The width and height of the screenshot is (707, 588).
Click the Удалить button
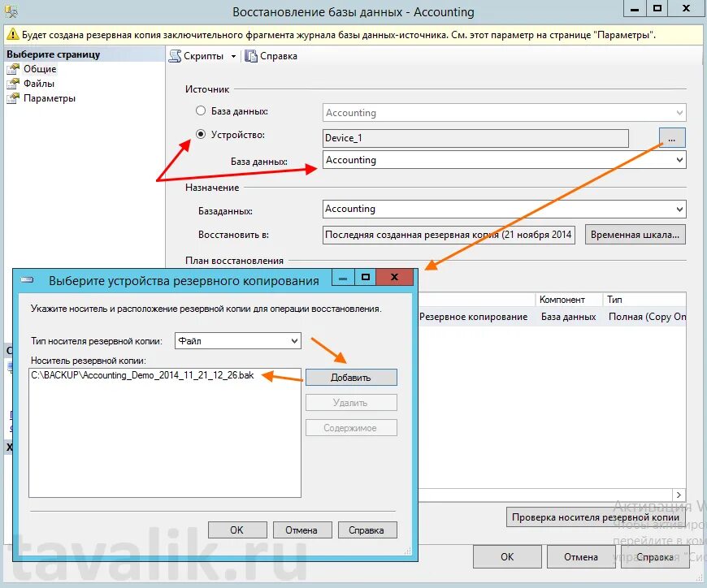pyautogui.click(x=351, y=403)
